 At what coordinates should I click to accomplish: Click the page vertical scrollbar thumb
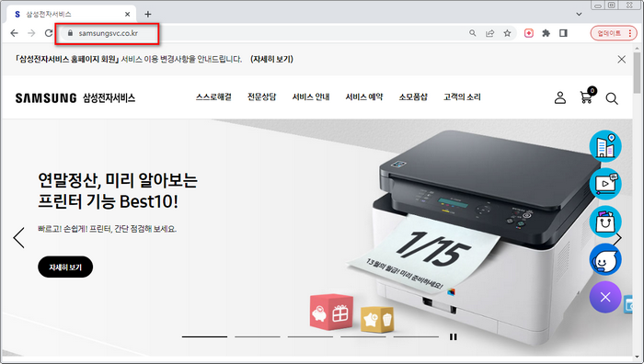(638, 73)
